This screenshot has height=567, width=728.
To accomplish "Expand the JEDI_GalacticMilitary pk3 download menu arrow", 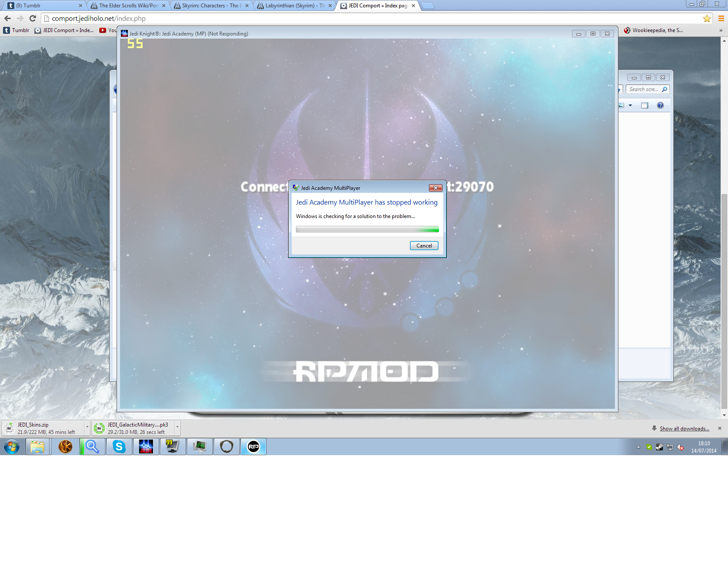I will (177, 427).
